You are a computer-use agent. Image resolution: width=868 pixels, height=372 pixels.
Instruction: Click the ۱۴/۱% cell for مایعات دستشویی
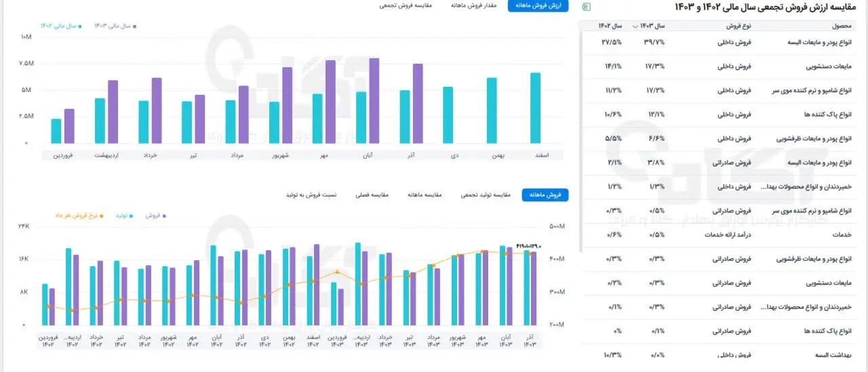(x=613, y=66)
